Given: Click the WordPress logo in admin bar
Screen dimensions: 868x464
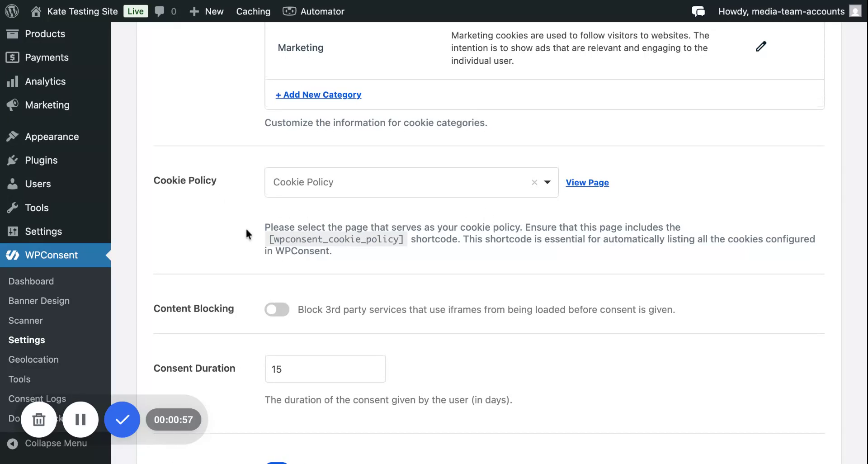Looking at the screenshot, I should [12, 11].
